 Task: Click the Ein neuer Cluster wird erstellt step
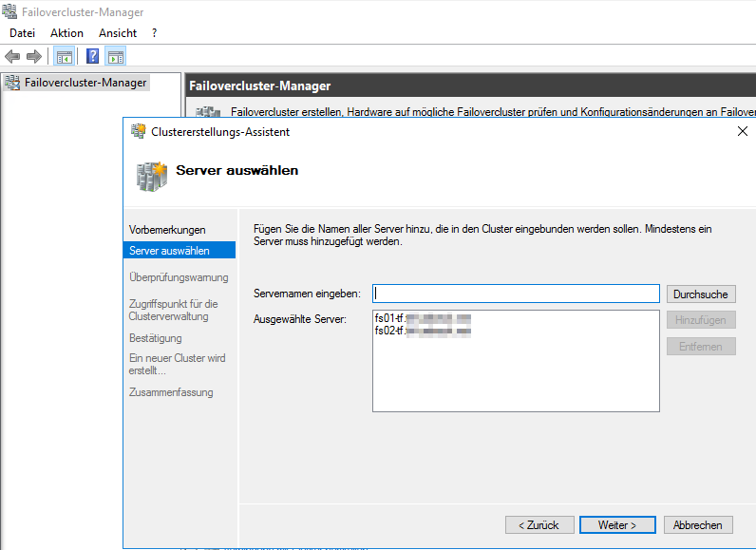[177, 365]
